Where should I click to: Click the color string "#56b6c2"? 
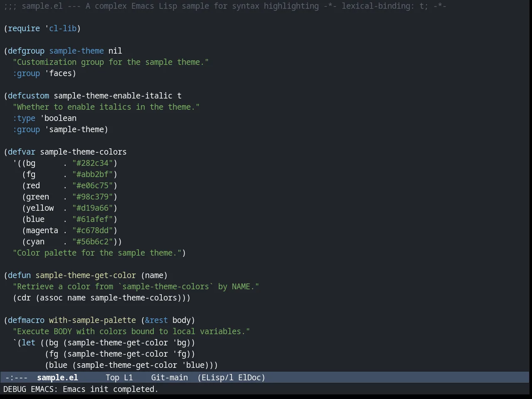(x=93, y=241)
